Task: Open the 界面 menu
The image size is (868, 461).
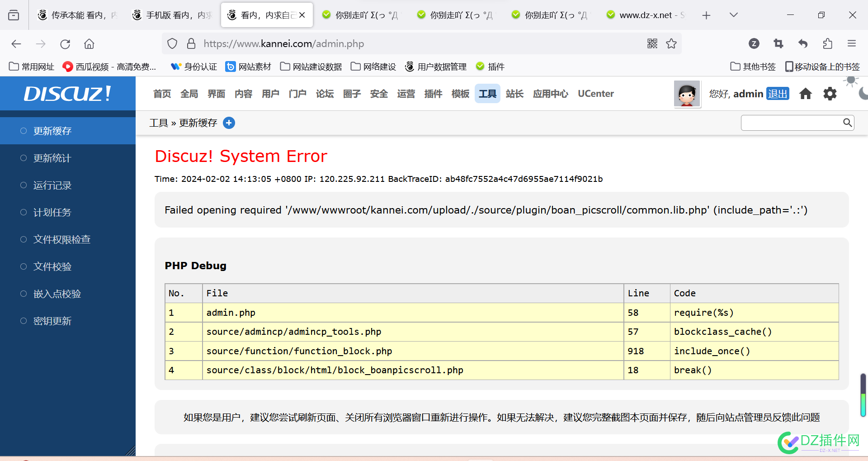Action: tap(217, 94)
